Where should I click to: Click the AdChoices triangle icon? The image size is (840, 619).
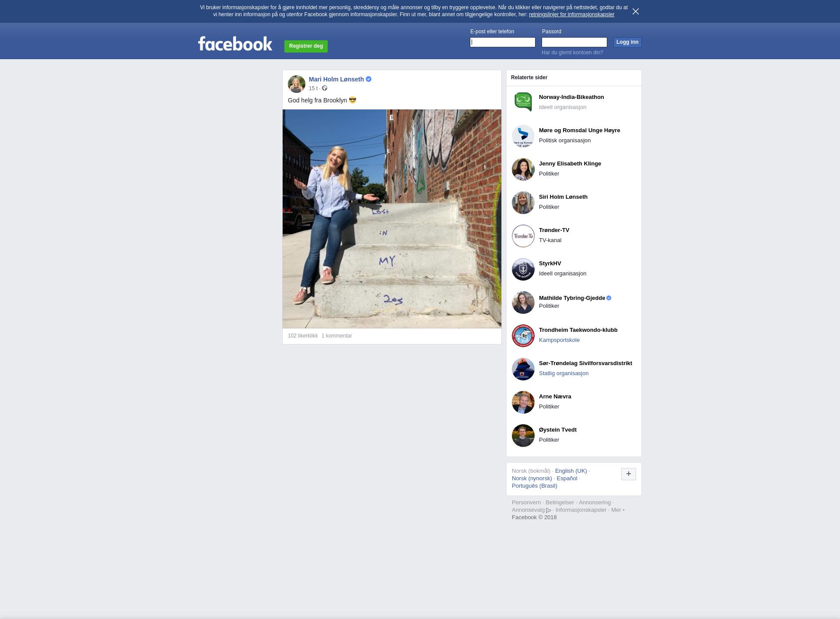549,510
